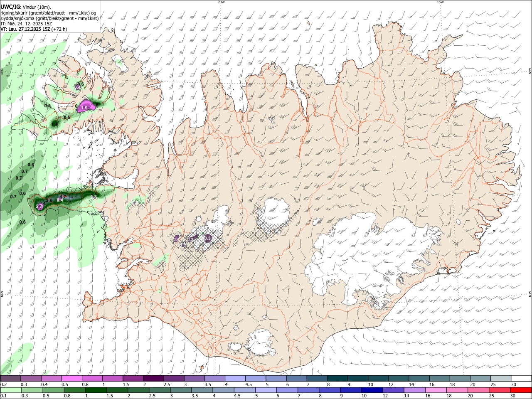Viewport: 532px width, 399px height.
Task: Select the "3.6" precipitation value on Snæfellsnes
Action: pos(49,200)
